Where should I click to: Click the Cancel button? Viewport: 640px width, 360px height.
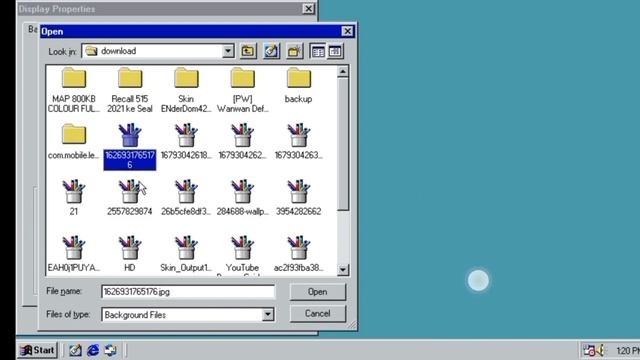coord(318,313)
